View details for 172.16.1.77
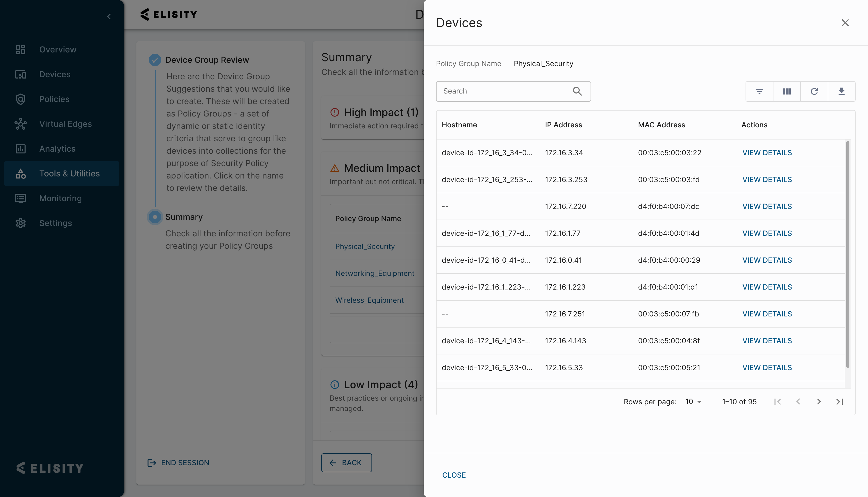Image resolution: width=868 pixels, height=497 pixels. tap(767, 234)
